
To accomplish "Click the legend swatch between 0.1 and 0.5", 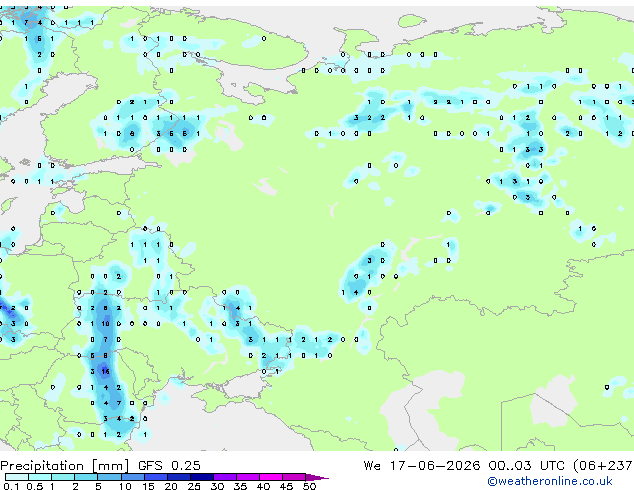I will coord(17,477).
